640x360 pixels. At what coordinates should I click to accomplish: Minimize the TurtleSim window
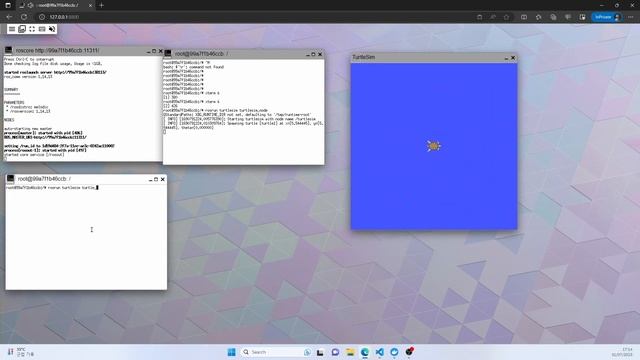pyautogui.click(x=506, y=58)
